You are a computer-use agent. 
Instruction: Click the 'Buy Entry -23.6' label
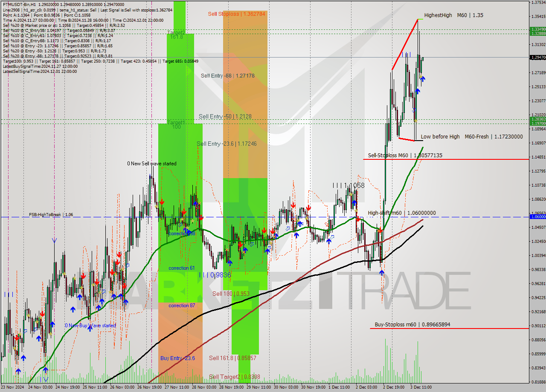coord(177,358)
